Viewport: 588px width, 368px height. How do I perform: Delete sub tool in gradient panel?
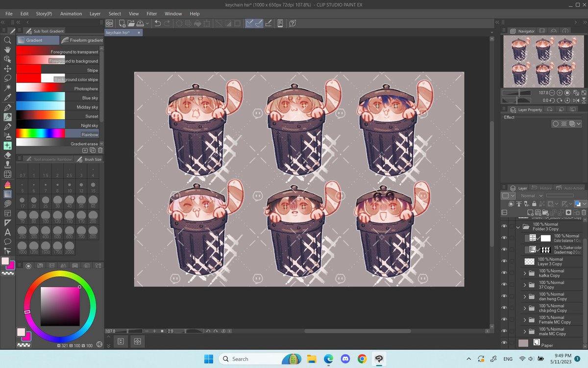click(x=100, y=151)
